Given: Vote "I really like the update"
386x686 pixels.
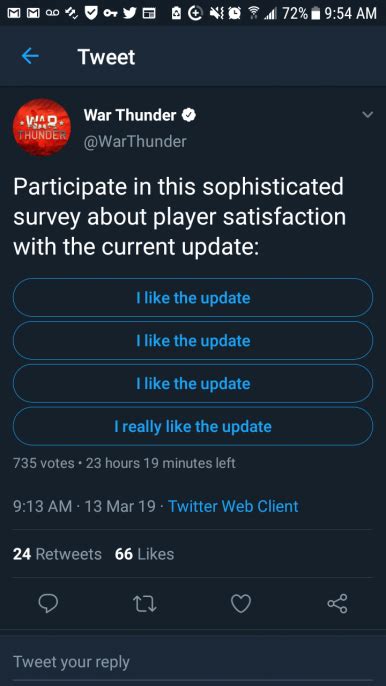Looking at the screenshot, I should click(x=193, y=426).
